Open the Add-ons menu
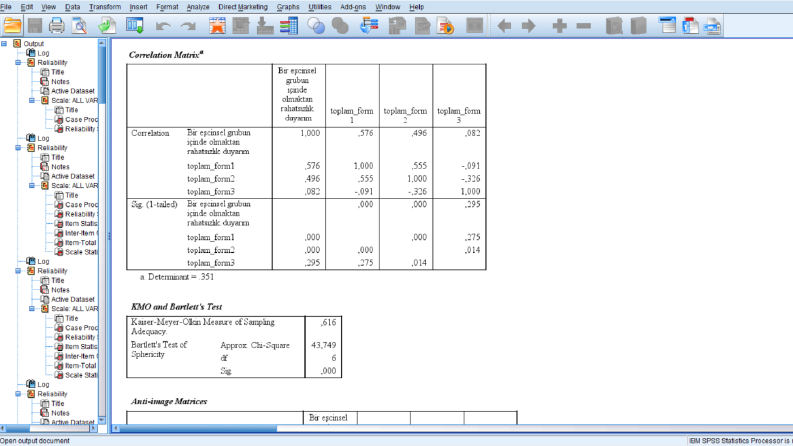The image size is (793, 446). point(353,7)
